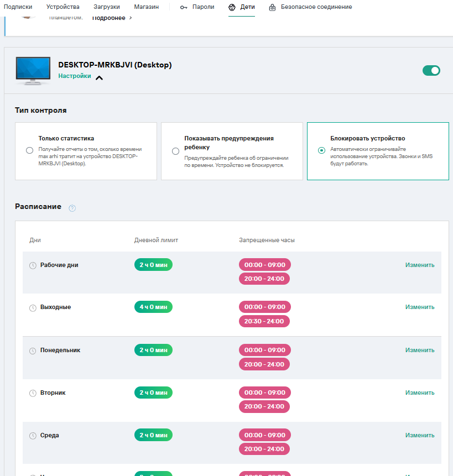This screenshot has height=476, width=453.
Task: Open the Schedule help question icon
Action: (72, 208)
